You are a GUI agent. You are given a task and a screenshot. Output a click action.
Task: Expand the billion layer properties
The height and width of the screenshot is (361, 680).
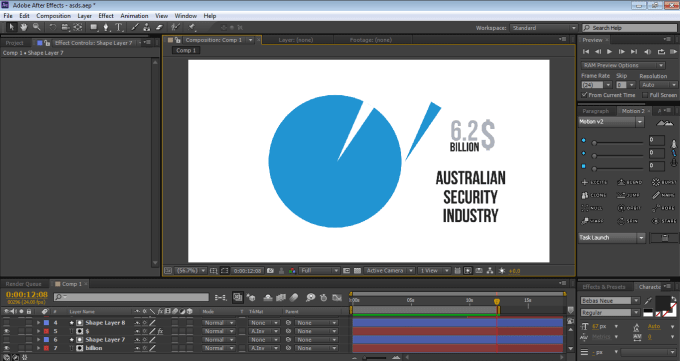[x=38, y=348]
